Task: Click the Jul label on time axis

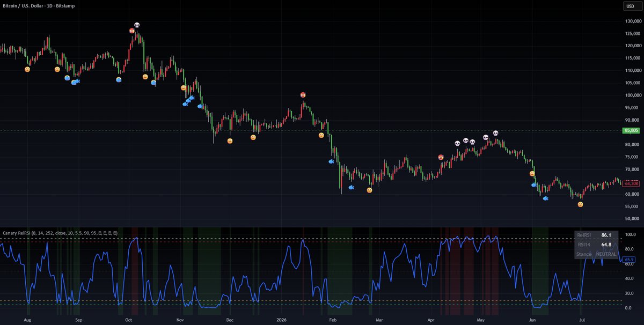Action: 582,320
